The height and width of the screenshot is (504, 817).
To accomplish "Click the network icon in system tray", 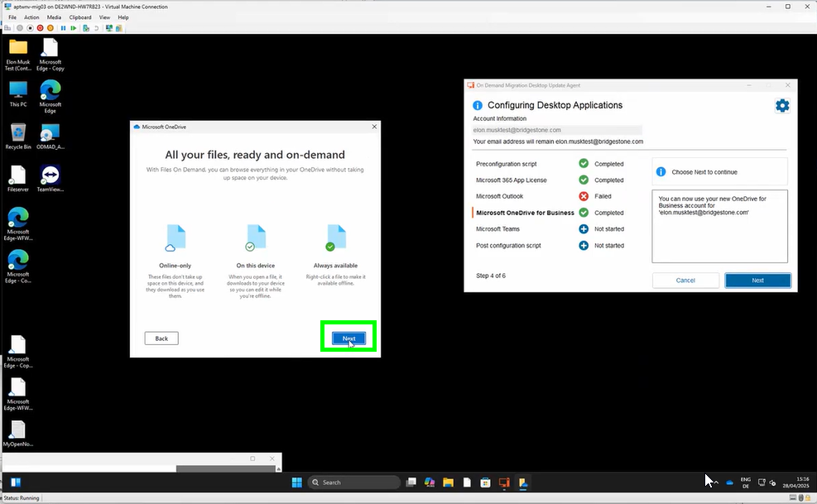I will [x=762, y=482].
